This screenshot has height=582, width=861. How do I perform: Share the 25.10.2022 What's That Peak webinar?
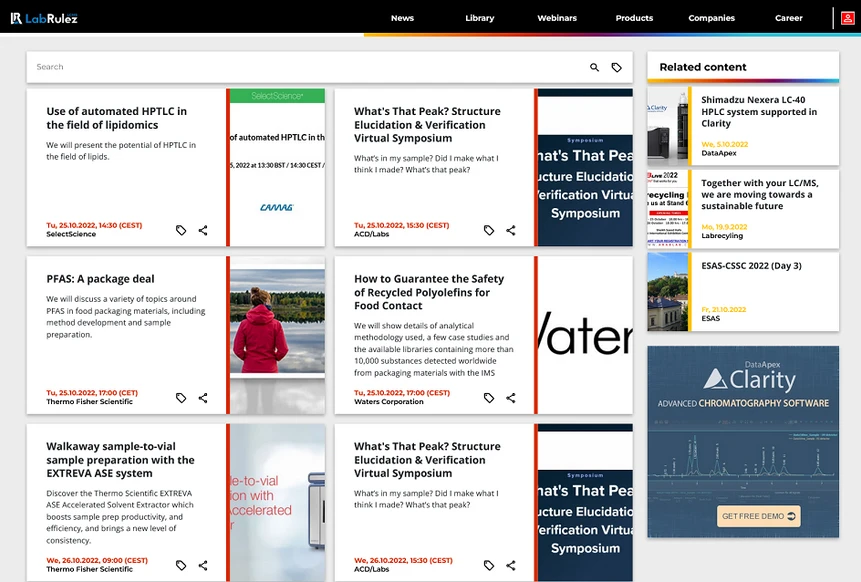pos(511,230)
